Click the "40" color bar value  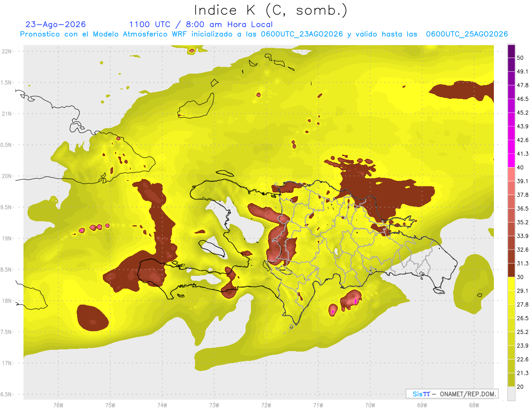(521, 168)
